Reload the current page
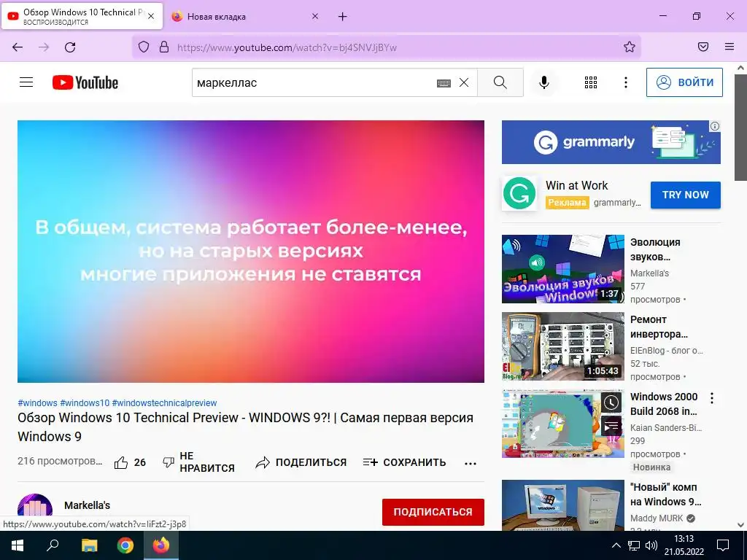The height and width of the screenshot is (560, 747). (x=70, y=47)
